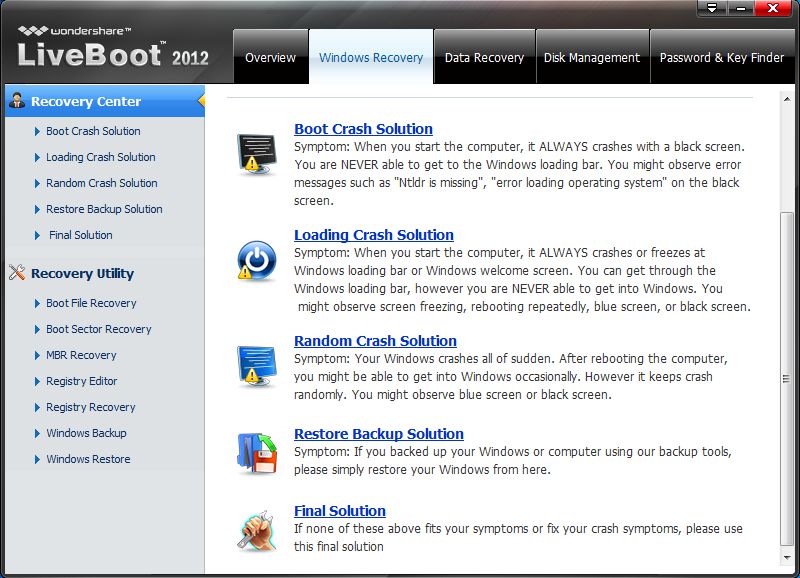Minimize the LiveBoot window

pyautogui.click(x=741, y=8)
